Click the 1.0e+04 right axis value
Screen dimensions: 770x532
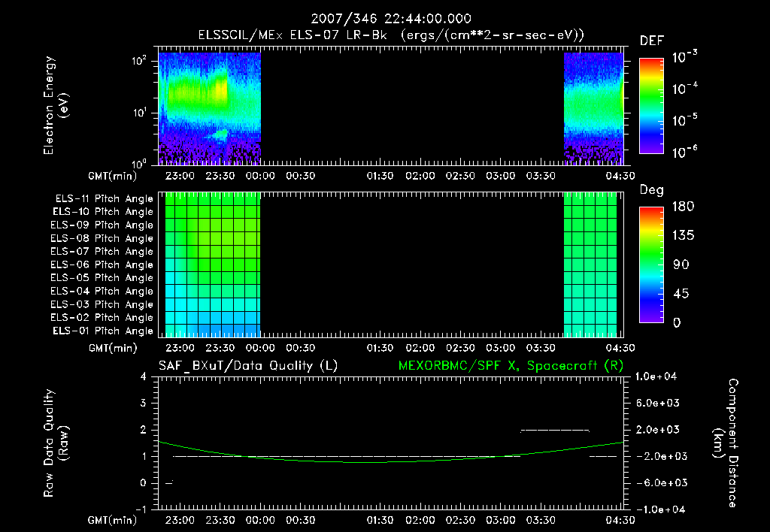click(x=656, y=376)
